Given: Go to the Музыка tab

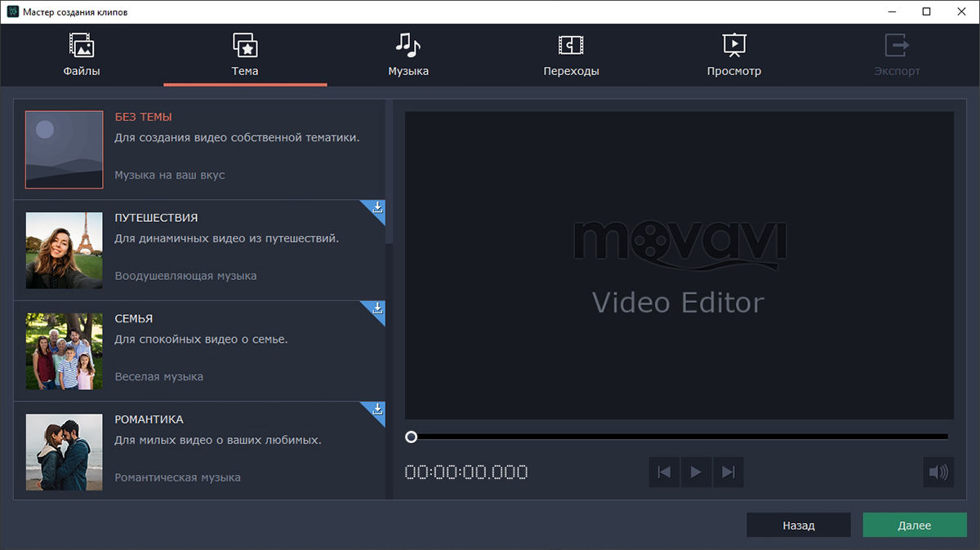Looking at the screenshot, I should click(x=408, y=55).
